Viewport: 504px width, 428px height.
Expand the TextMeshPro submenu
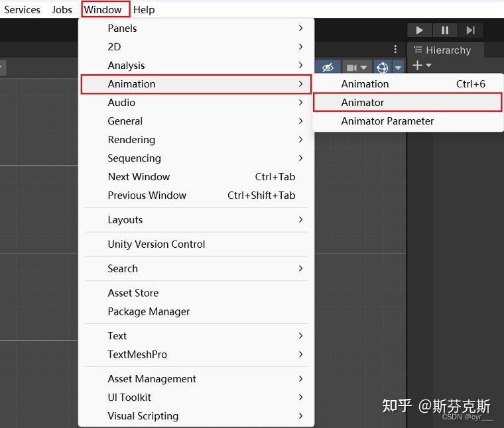pos(196,355)
